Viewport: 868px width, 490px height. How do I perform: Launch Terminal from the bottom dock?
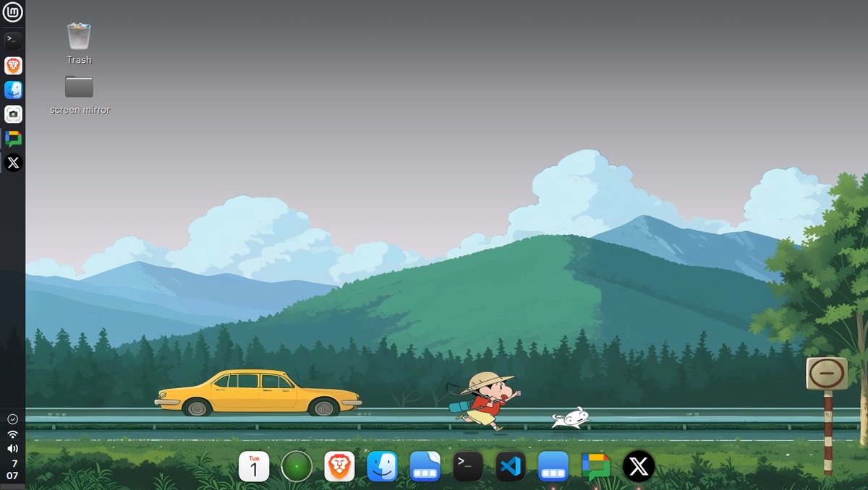pyautogui.click(x=468, y=466)
